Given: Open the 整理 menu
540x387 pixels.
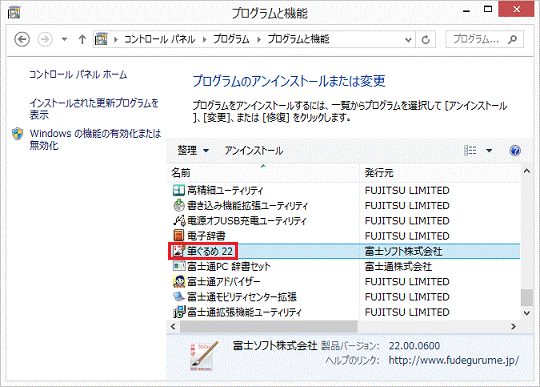Looking at the screenshot, I should point(193,150).
